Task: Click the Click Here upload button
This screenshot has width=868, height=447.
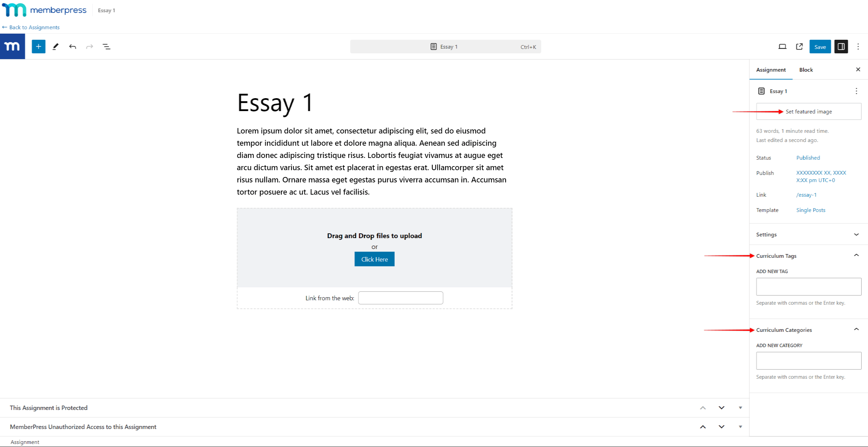Action: (374, 259)
